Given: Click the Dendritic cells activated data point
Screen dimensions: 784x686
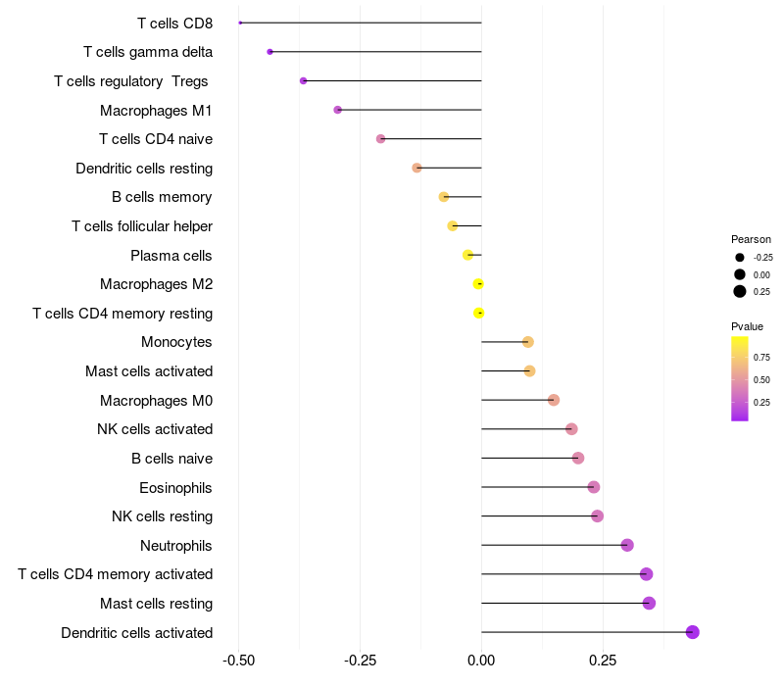Looking at the screenshot, I should [693, 632].
